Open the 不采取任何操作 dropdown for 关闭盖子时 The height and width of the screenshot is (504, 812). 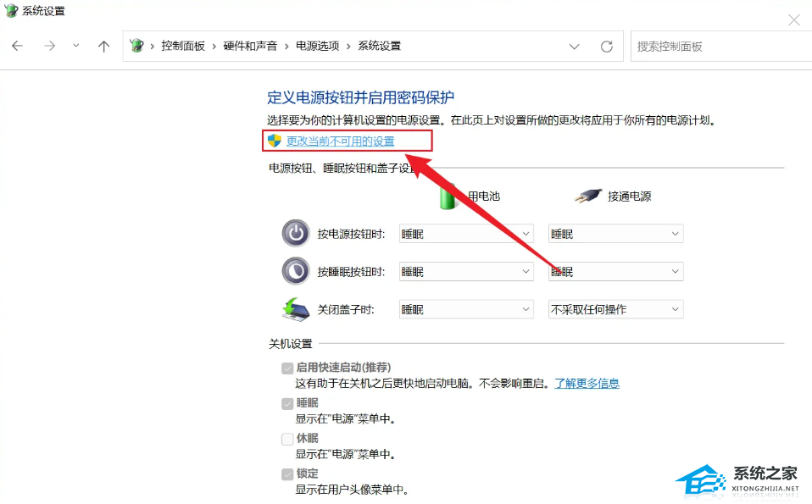point(615,308)
